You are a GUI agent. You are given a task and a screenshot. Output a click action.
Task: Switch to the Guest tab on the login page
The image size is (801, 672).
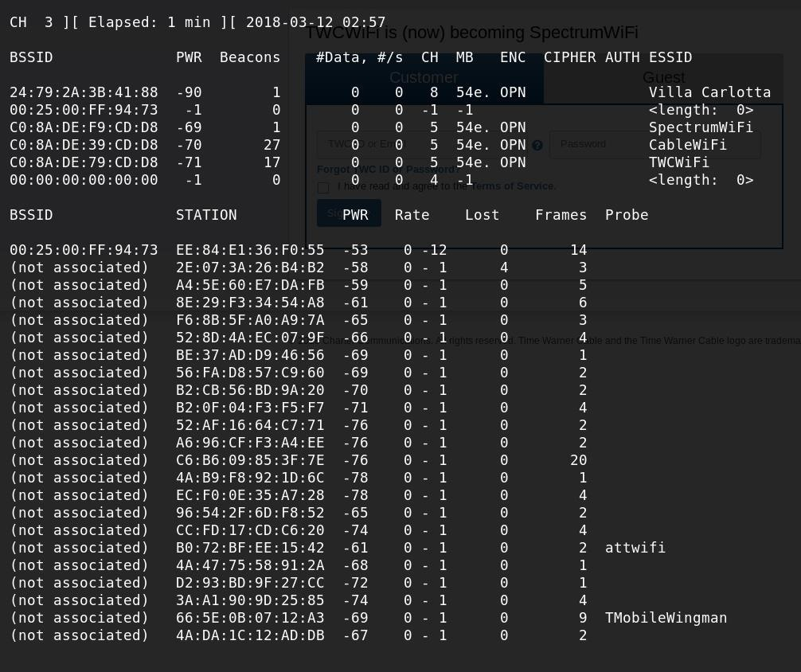(663, 78)
